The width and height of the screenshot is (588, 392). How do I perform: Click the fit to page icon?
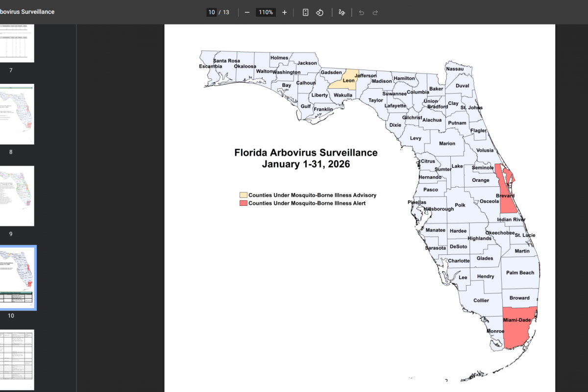[305, 12]
